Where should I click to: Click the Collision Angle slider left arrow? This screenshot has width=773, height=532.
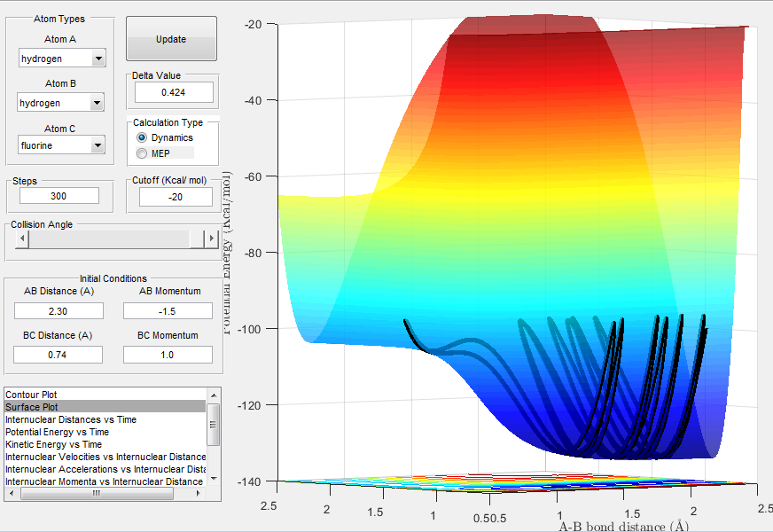tap(21, 239)
